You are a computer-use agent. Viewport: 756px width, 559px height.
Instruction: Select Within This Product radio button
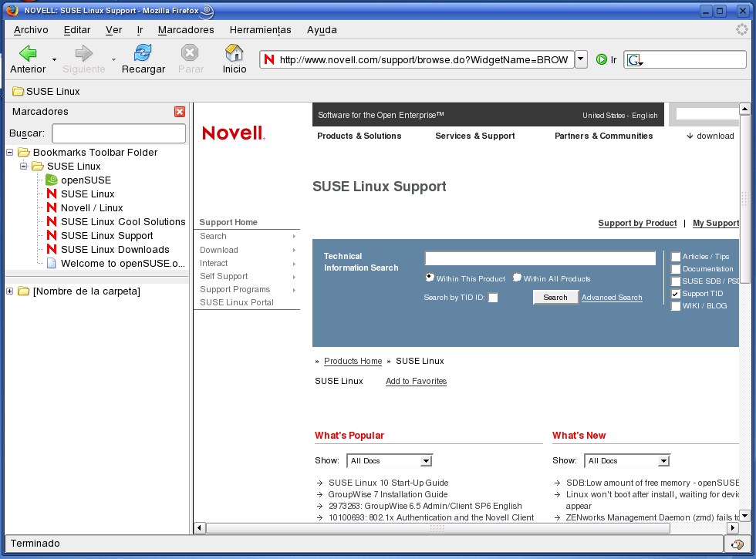[x=429, y=278]
